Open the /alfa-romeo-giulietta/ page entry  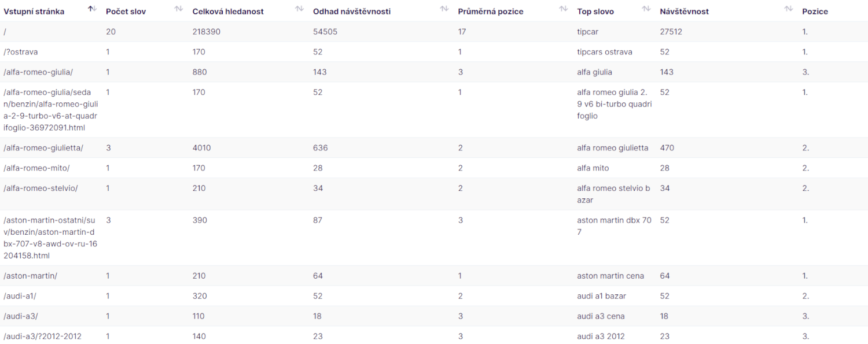click(43, 148)
